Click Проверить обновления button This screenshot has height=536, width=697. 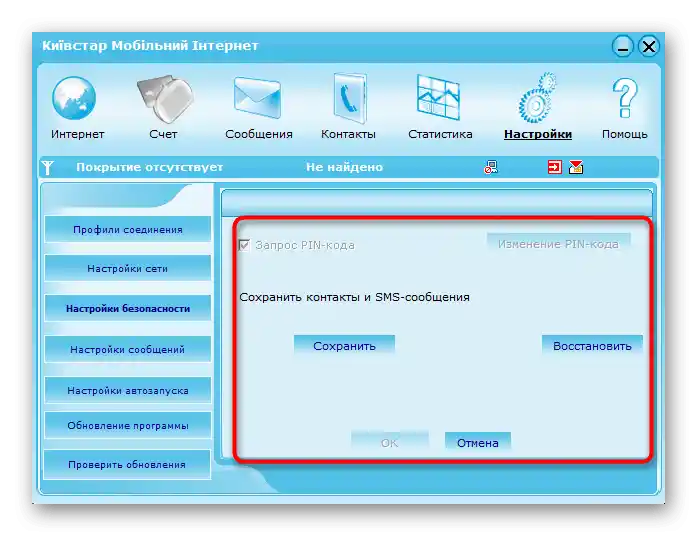click(x=127, y=464)
